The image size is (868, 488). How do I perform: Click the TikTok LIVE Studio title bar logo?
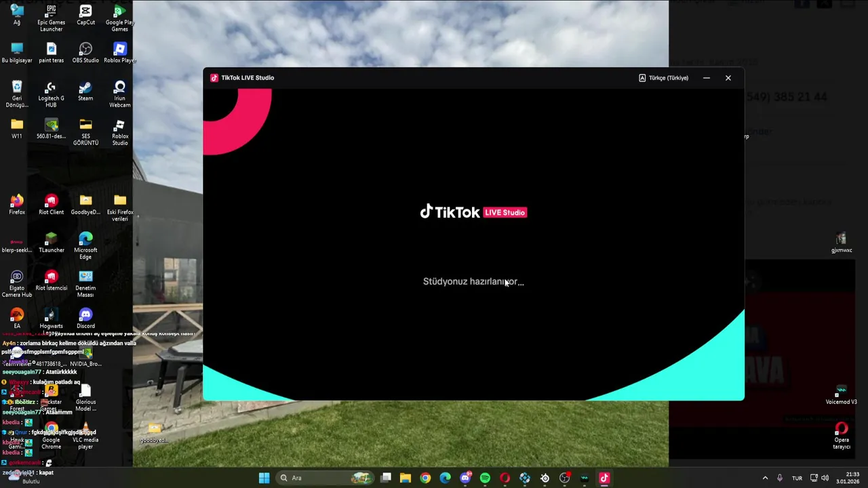(214, 78)
